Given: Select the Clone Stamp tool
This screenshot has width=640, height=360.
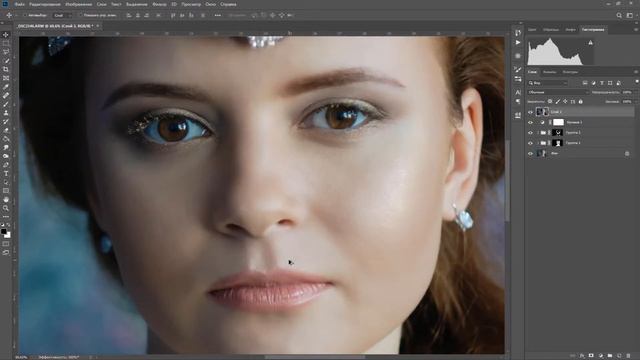Looking at the screenshot, I should pyautogui.click(x=6, y=113).
